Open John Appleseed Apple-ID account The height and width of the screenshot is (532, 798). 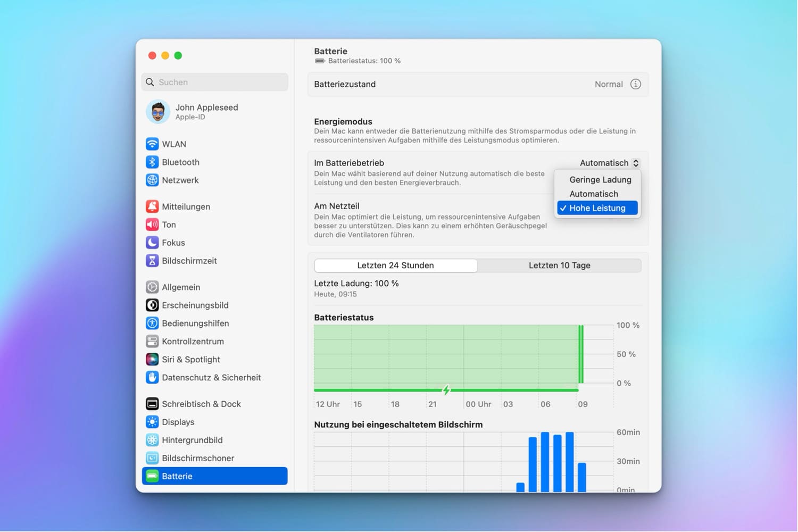coord(206,112)
